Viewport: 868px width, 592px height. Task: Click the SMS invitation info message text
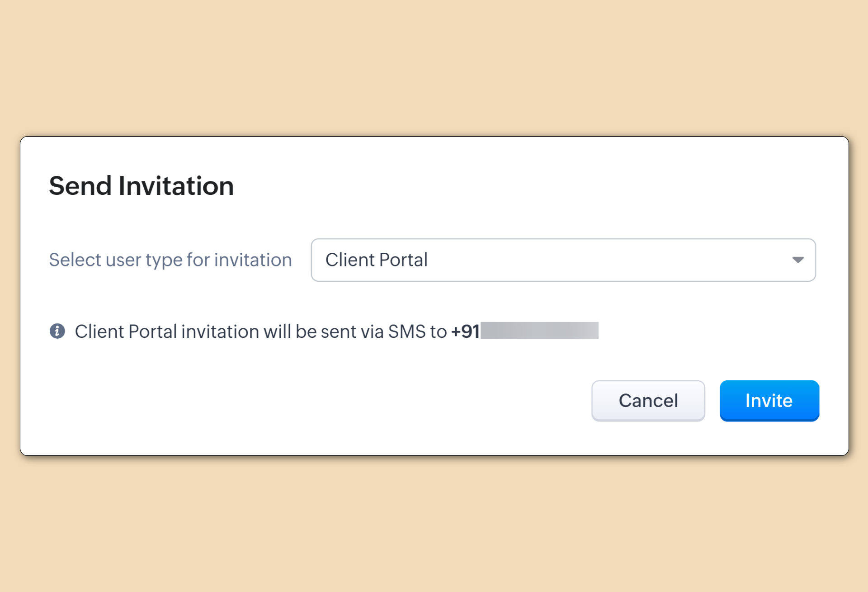(261, 332)
